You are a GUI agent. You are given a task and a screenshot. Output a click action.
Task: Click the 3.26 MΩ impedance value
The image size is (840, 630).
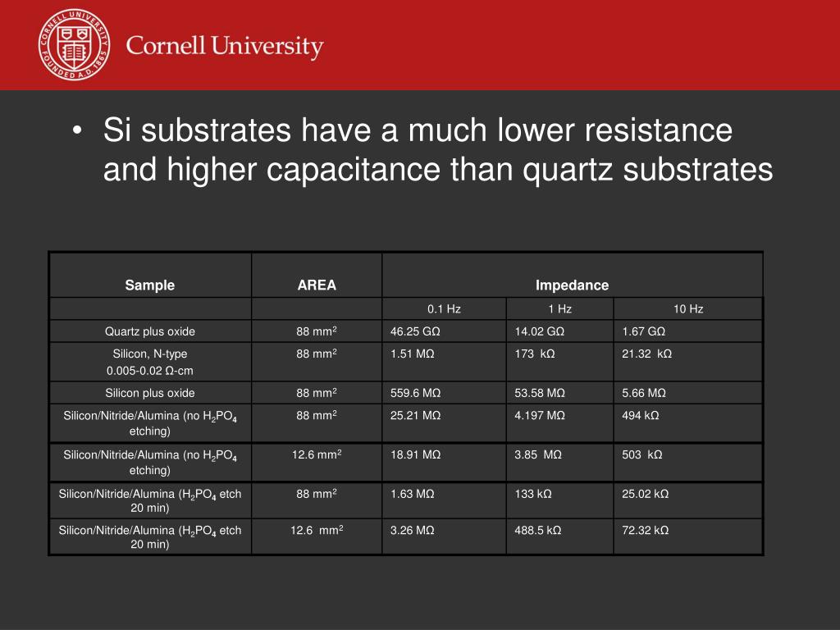pos(412,531)
